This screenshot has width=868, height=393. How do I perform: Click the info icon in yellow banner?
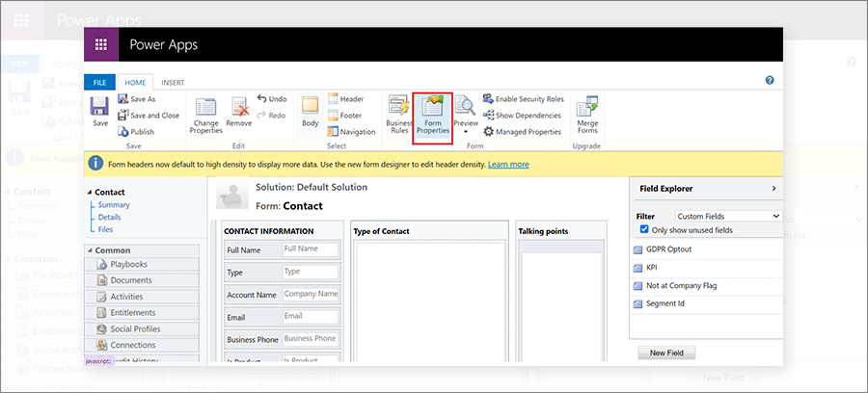[96, 164]
